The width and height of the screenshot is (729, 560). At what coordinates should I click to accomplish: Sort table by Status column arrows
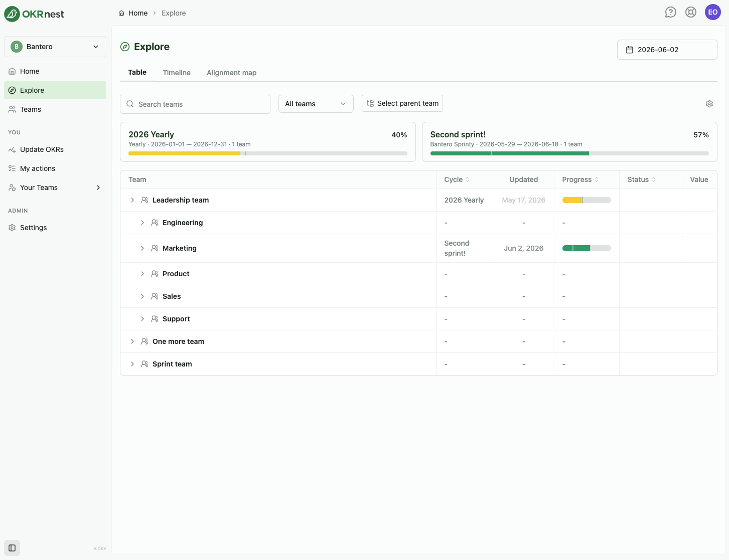point(654,179)
